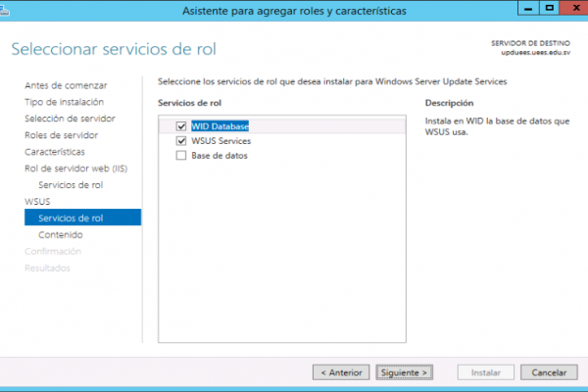The image size is (588, 392).
Task: Close the wizard window
Action: pos(574,8)
